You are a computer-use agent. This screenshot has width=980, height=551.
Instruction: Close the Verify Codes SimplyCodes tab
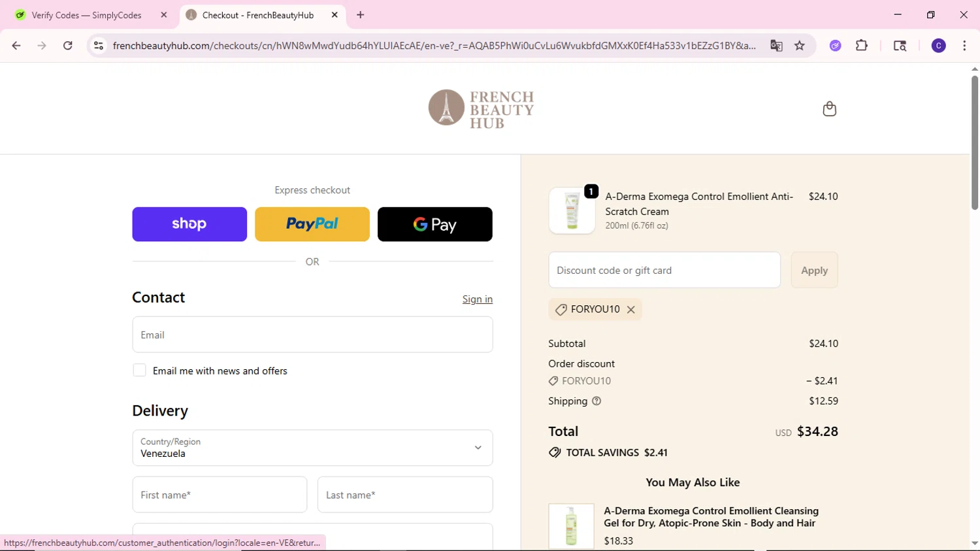[x=164, y=15]
